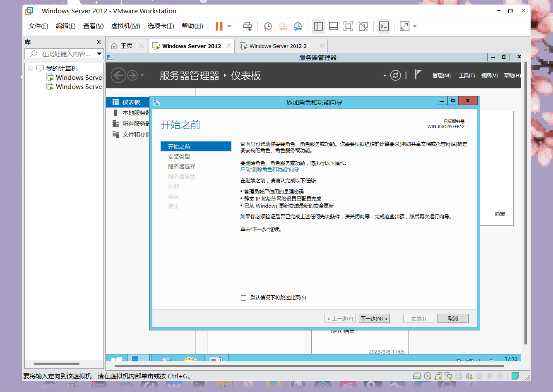Viewport: 553px width, 392px height.
Task: Click the Unity mode toolbar icon
Action: tap(363, 26)
